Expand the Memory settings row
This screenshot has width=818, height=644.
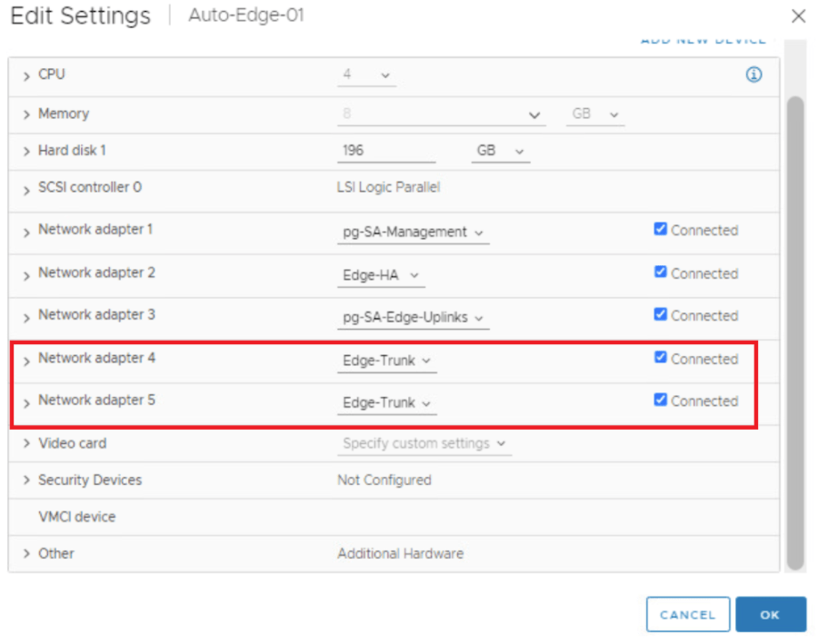[27, 114]
